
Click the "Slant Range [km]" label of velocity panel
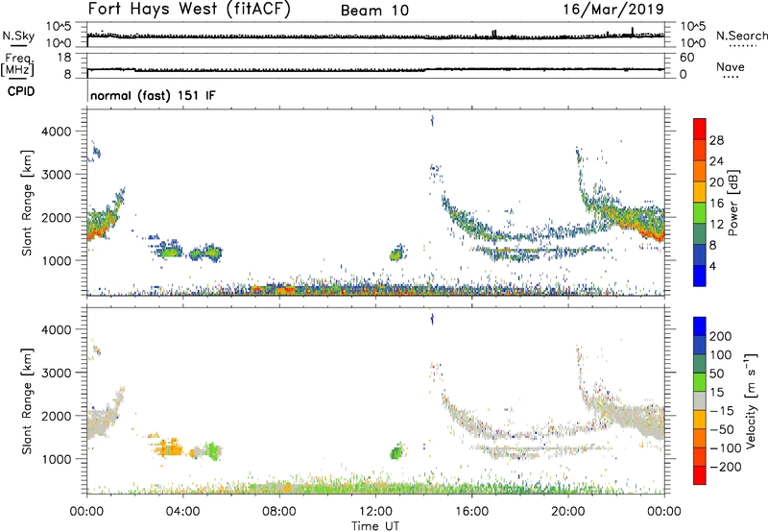point(27,401)
